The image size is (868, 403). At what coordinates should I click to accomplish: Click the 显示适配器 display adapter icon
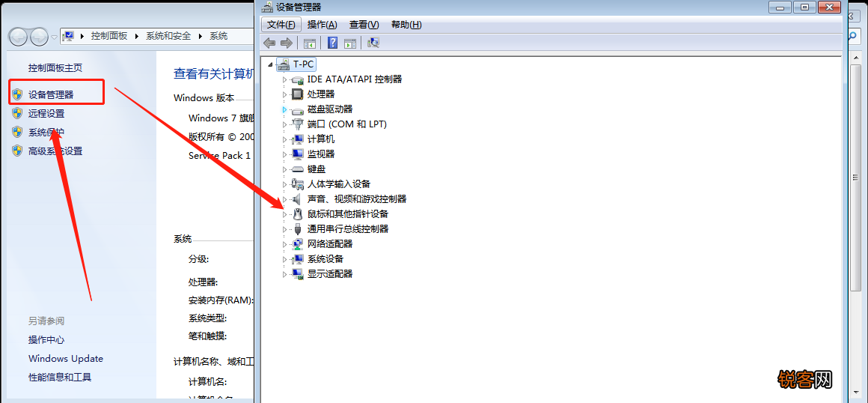pos(297,274)
